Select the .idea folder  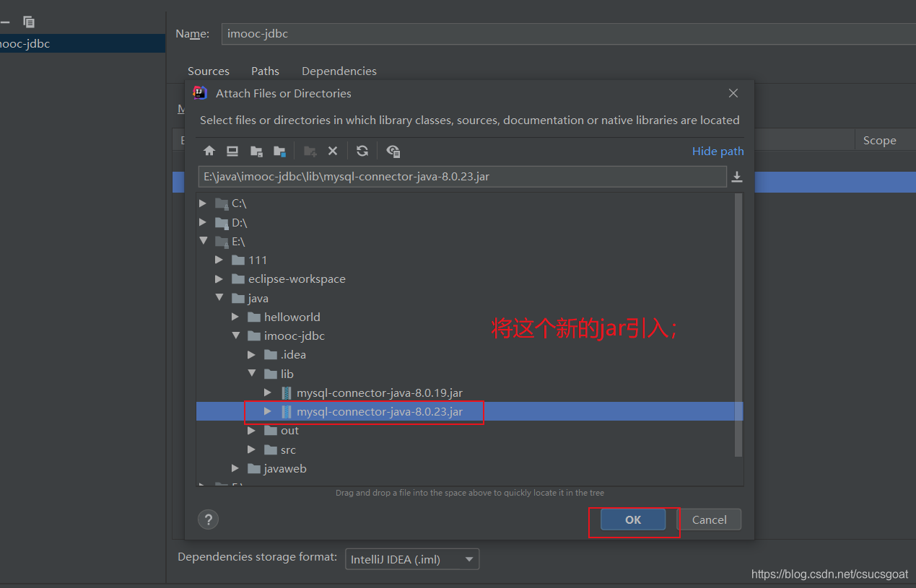point(293,354)
